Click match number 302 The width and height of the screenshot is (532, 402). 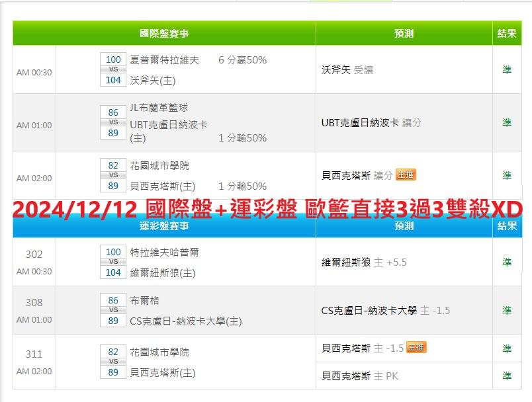click(x=34, y=254)
